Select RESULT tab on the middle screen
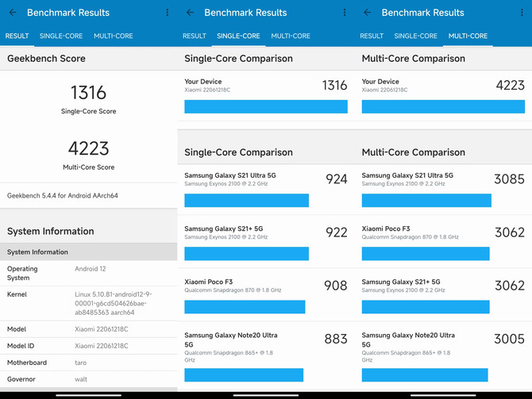 pos(195,36)
